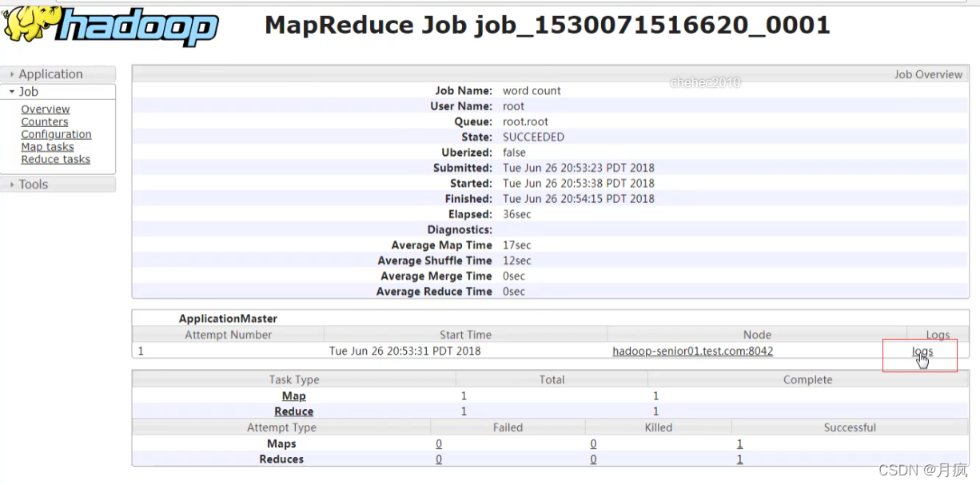The height and width of the screenshot is (485, 980).
Task: Click the Task Type column header
Action: [294, 380]
